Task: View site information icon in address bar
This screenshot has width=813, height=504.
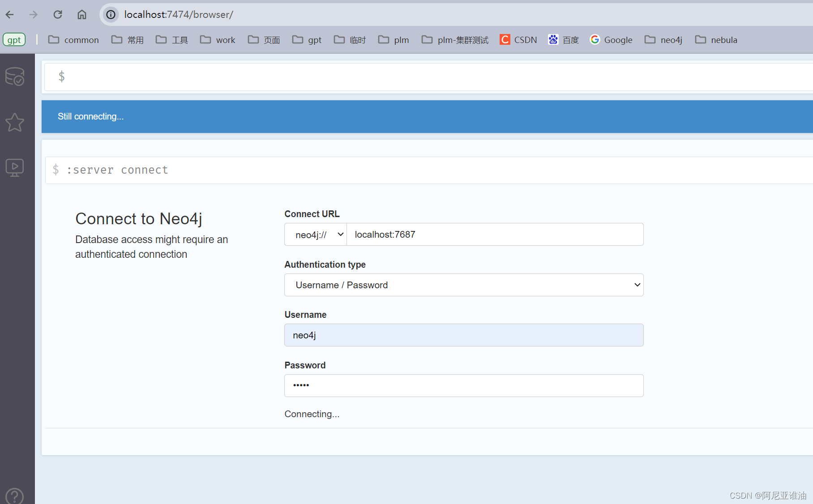Action: [x=111, y=15]
